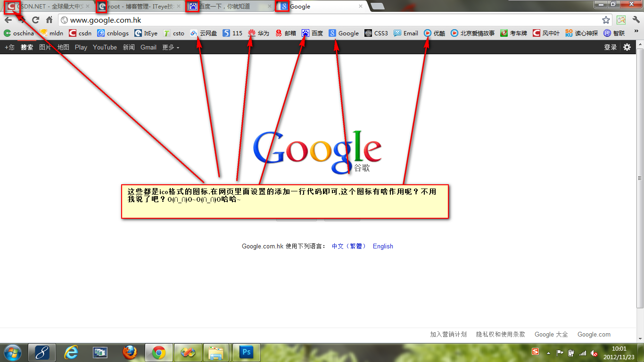This screenshot has height=362, width=644.
Task: Open the clock showing 10:01
Action: [x=619, y=353]
